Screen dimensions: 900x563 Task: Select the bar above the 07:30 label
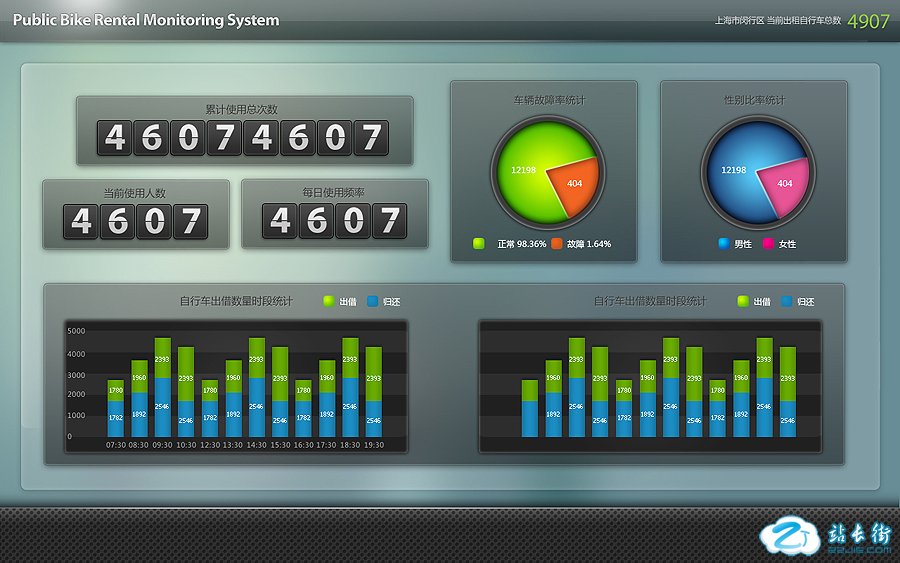tap(116, 408)
